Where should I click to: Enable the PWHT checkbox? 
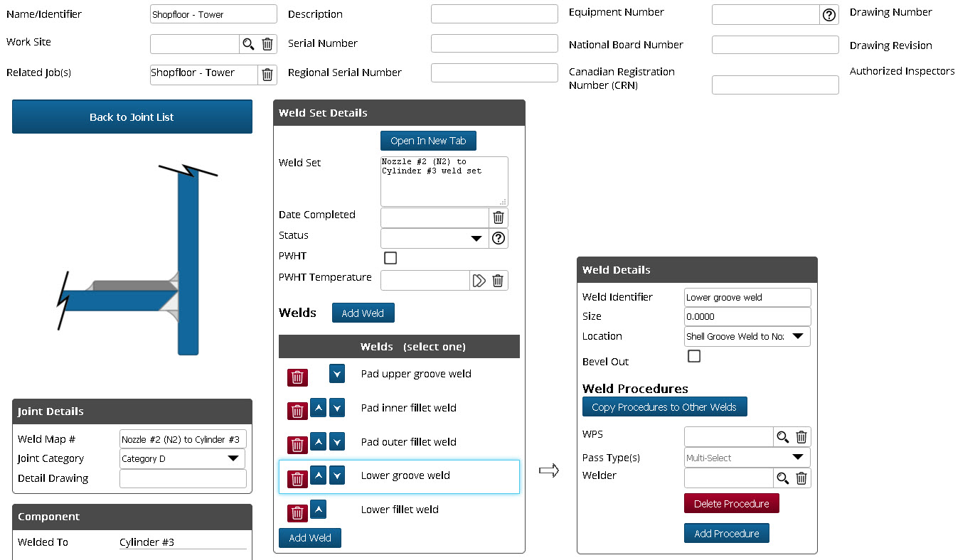pos(390,259)
